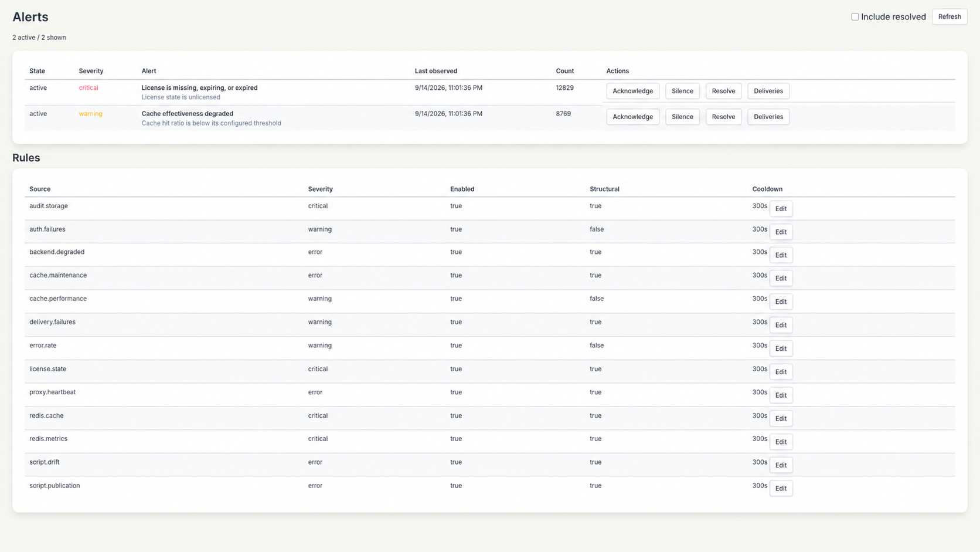Acknowledge the Cache effectiveness degraded alert

(632, 117)
